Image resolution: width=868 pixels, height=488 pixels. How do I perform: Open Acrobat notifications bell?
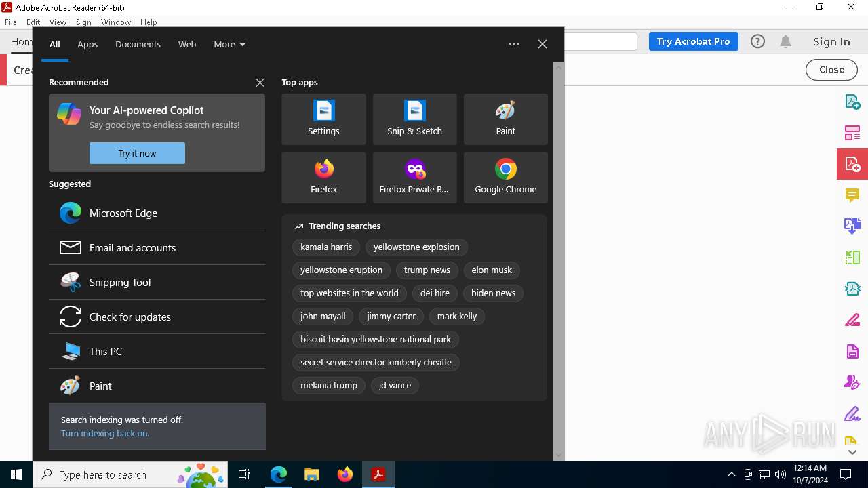coord(785,41)
